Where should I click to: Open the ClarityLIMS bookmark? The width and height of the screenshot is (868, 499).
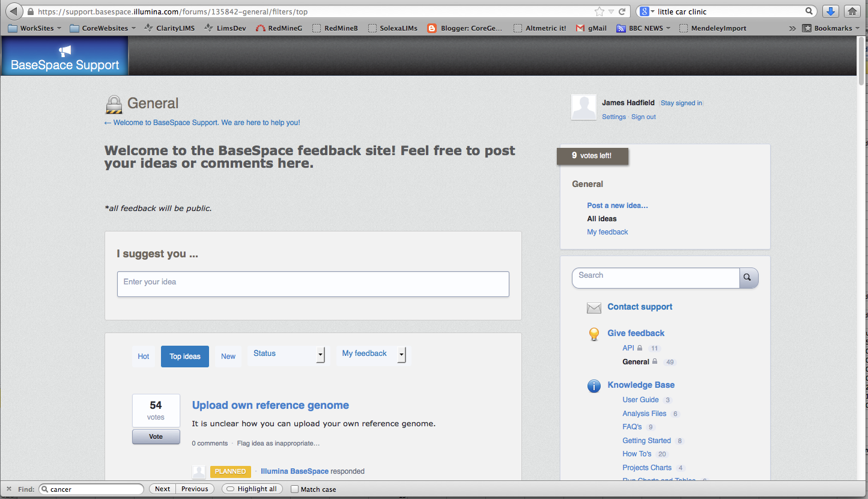coord(169,28)
